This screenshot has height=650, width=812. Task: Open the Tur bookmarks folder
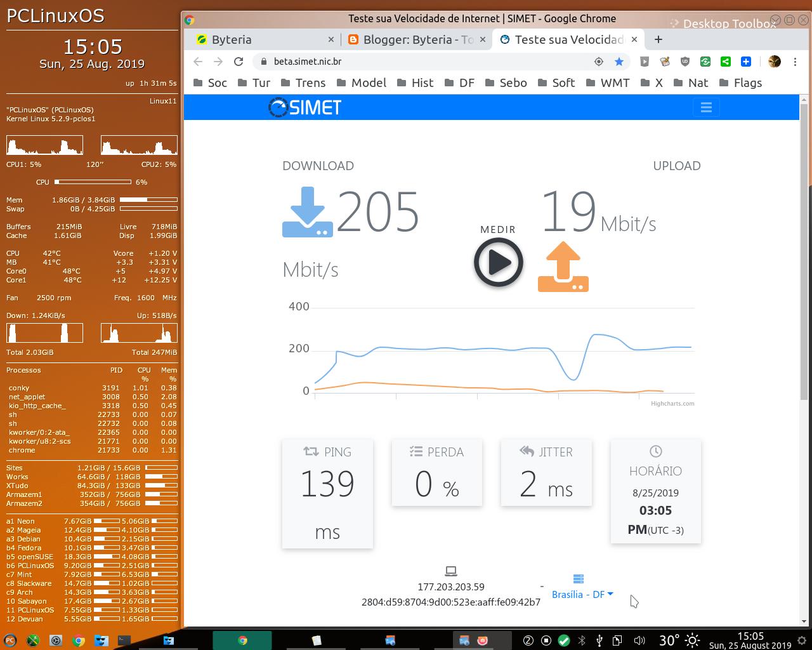click(x=253, y=83)
